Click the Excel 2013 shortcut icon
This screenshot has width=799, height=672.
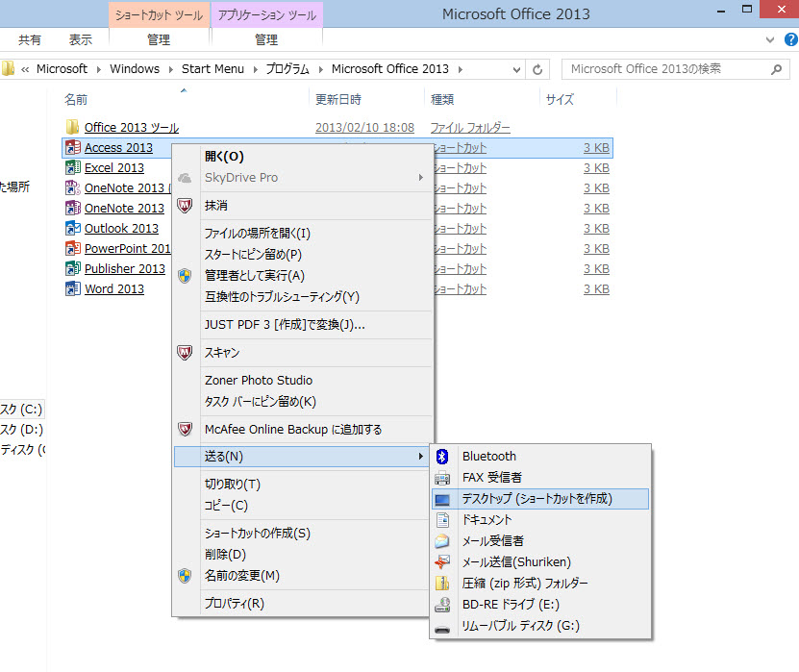pyautogui.click(x=73, y=167)
